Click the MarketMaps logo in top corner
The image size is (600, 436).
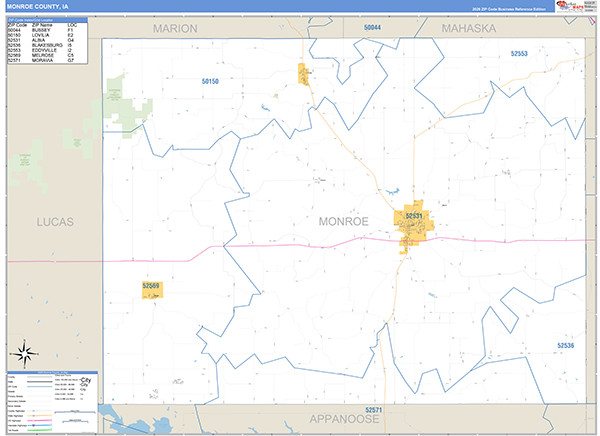click(575, 6)
